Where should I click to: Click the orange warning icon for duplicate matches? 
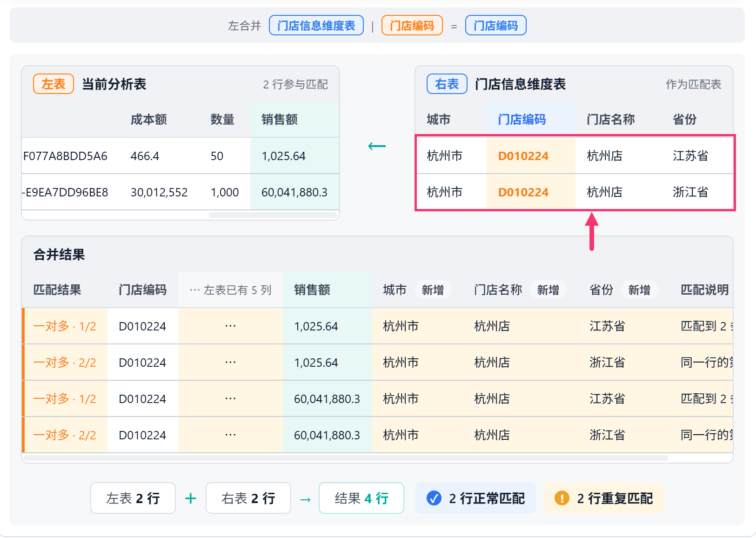(562, 498)
